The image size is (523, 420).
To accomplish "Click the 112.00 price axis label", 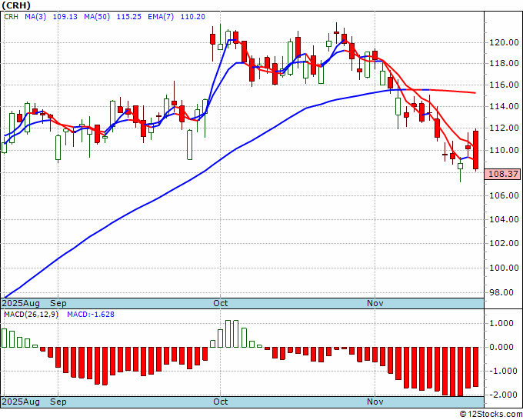I will 505,128.
